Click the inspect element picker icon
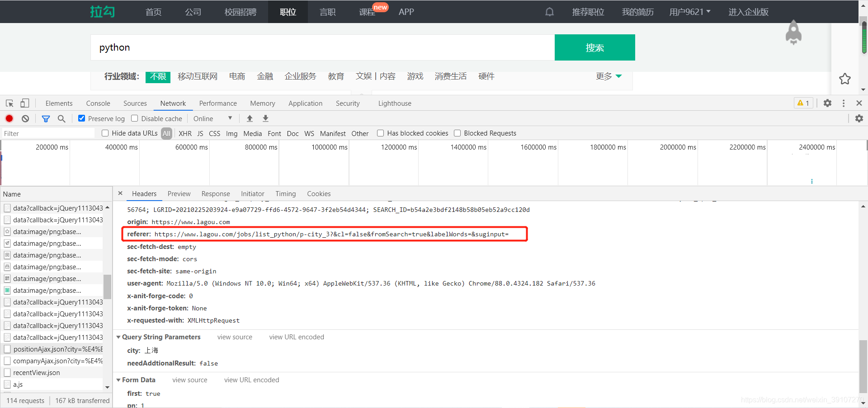 (x=9, y=103)
